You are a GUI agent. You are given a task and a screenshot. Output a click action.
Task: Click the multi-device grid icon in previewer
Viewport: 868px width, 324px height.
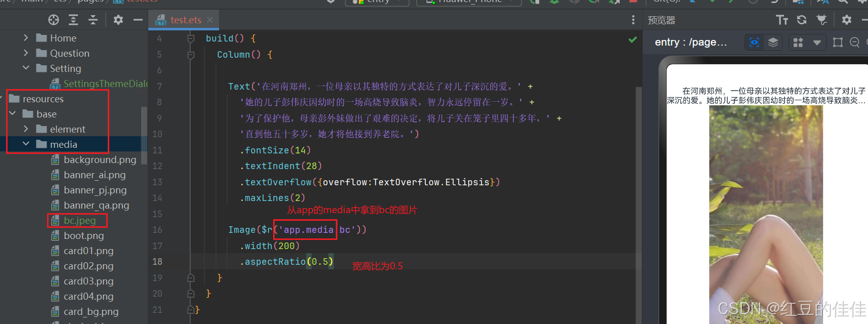[798, 43]
